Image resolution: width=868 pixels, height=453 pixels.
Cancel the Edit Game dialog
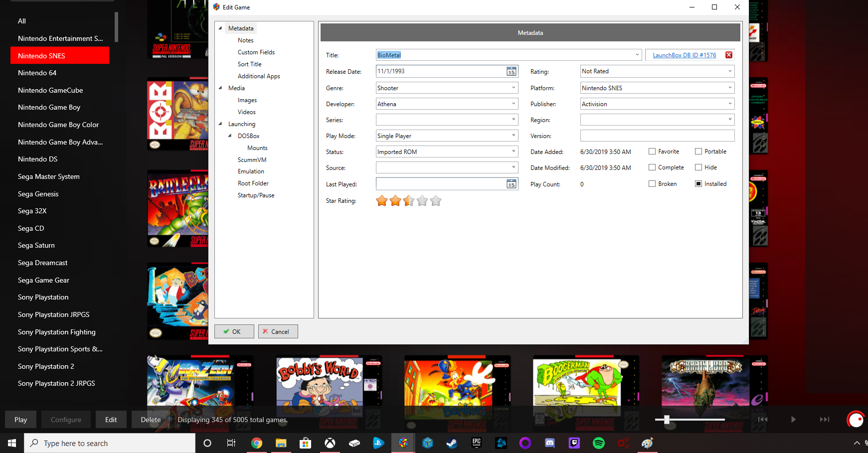pyautogui.click(x=278, y=331)
